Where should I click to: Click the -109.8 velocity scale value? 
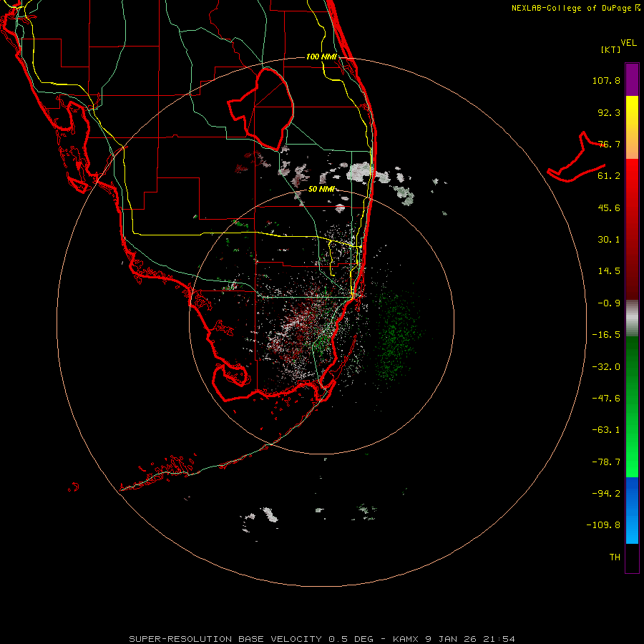coord(603,525)
